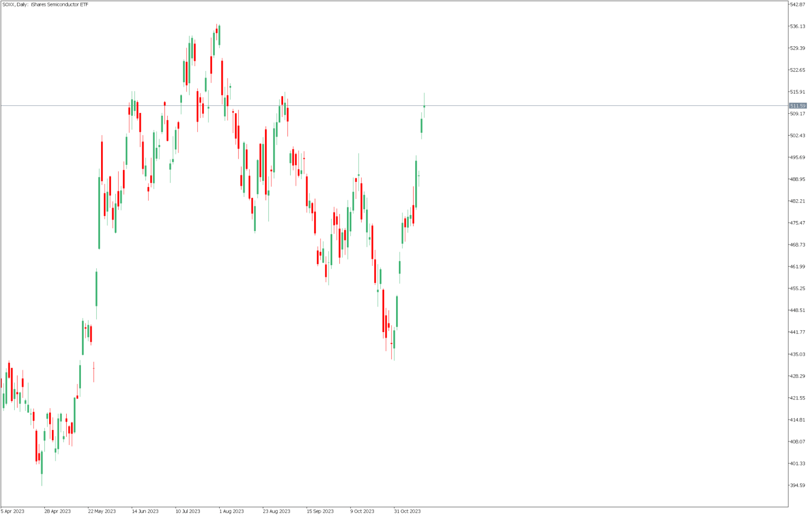This screenshot has height=516, width=812.
Task: Click the SOXX Daily iShares Semiconductor ETF title
Action: [x=45, y=4]
